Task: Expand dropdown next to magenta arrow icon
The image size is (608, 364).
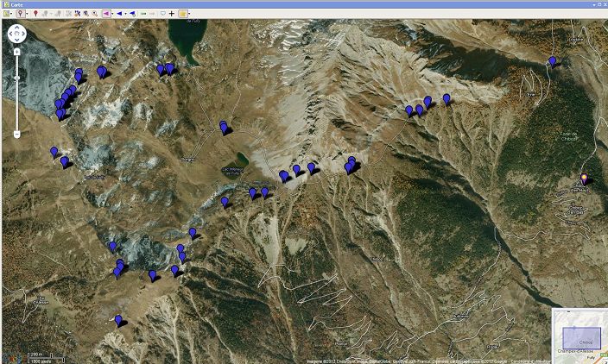Action: coord(113,14)
